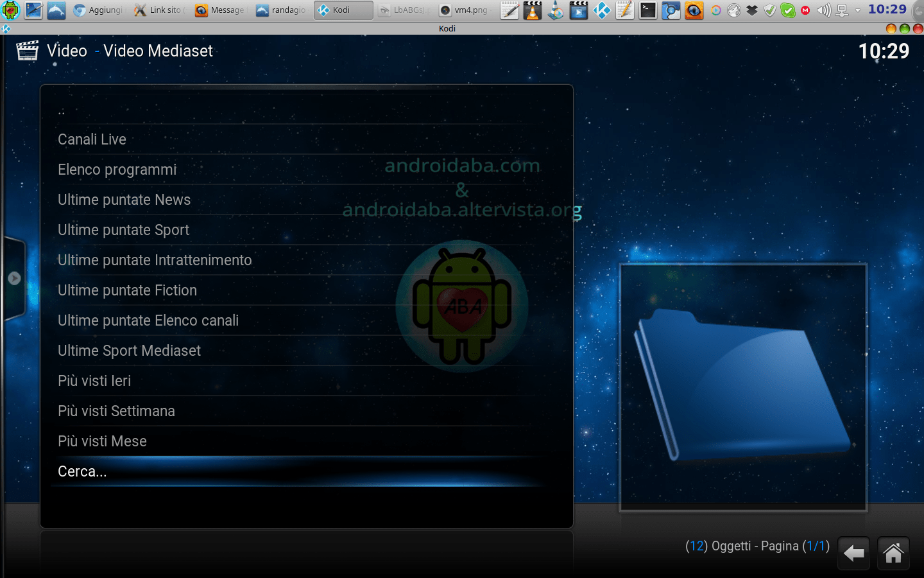Go back with the arrow button
924x578 pixels.
[854, 553]
